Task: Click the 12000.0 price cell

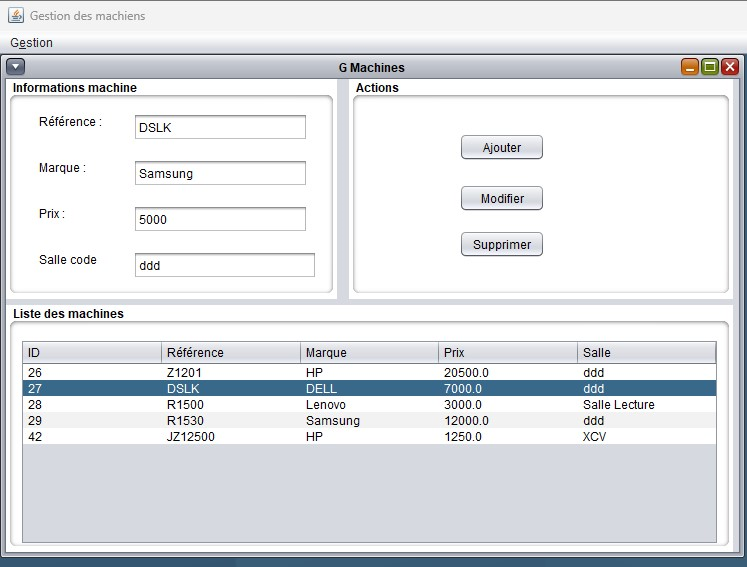Action: 508,421
